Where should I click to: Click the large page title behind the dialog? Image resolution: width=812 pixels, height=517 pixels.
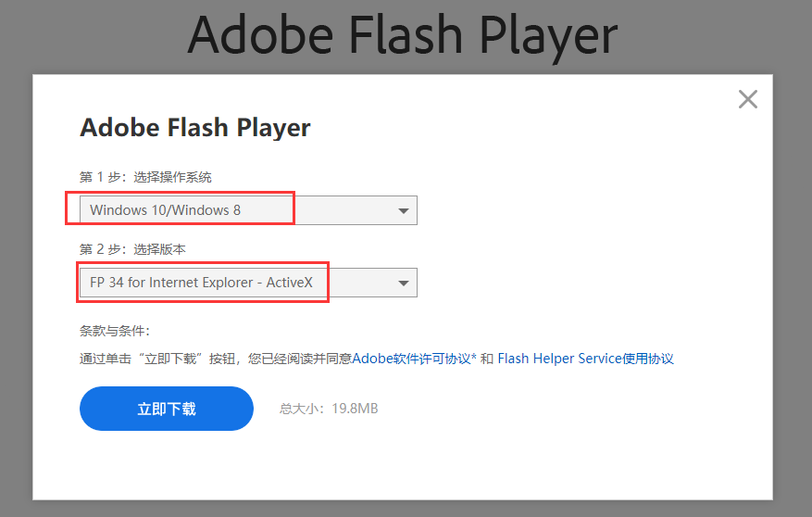[x=402, y=37]
